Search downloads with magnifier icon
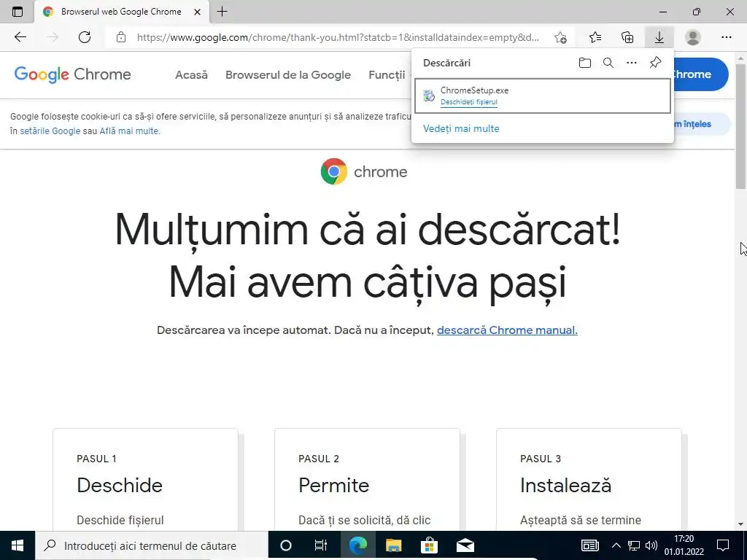Image resolution: width=747 pixels, height=560 pixels. pos(608,63)
